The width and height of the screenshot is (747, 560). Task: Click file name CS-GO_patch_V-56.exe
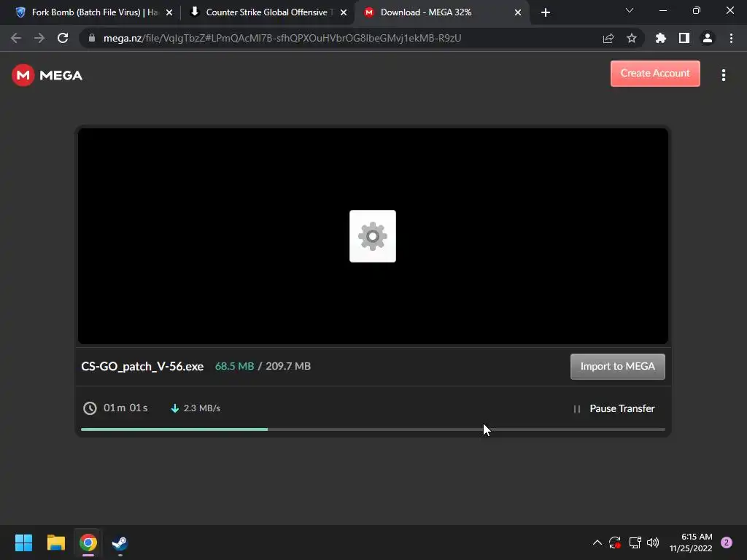[142, 366]
